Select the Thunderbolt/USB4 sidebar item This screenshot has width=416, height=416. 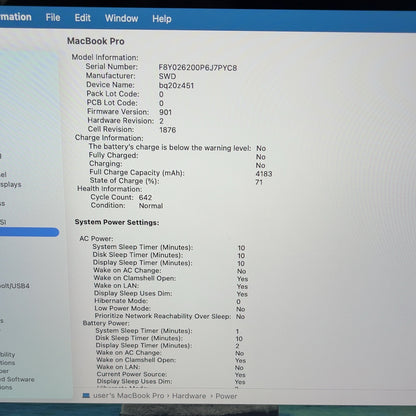(x=15, y=286)
